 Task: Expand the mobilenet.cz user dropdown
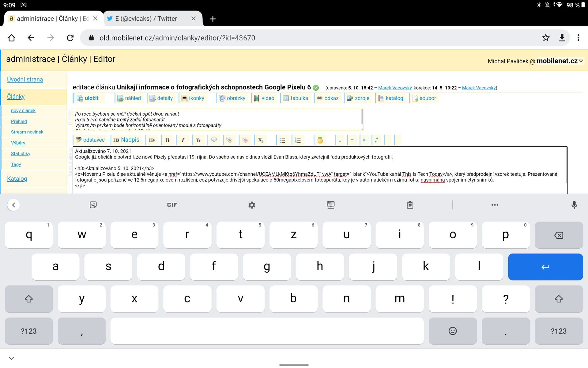tap(581, 61)
